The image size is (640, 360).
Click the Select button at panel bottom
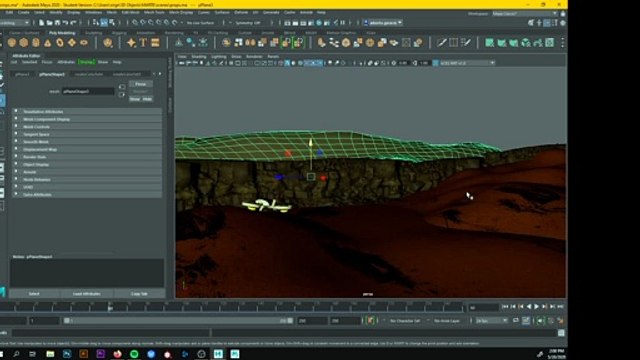point(34,294)
